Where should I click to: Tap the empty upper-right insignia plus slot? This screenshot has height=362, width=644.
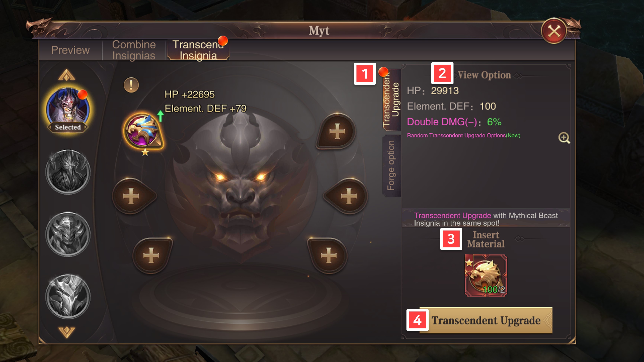[337, 131]
